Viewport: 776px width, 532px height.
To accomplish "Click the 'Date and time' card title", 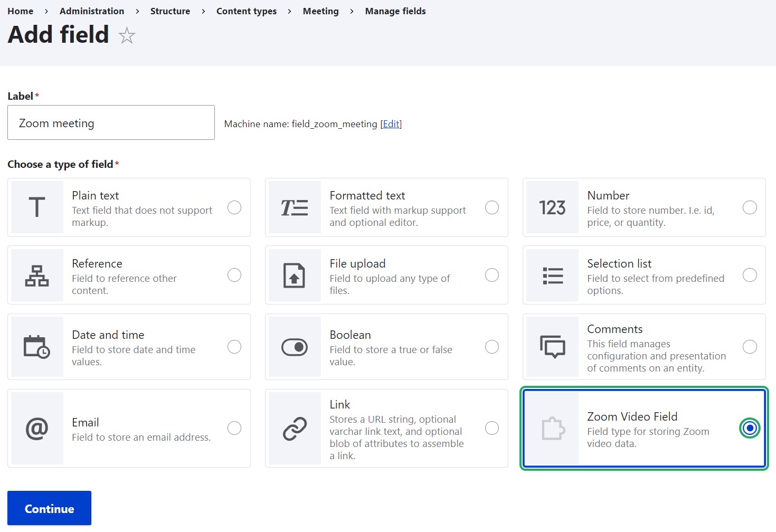I will [108, 335].
